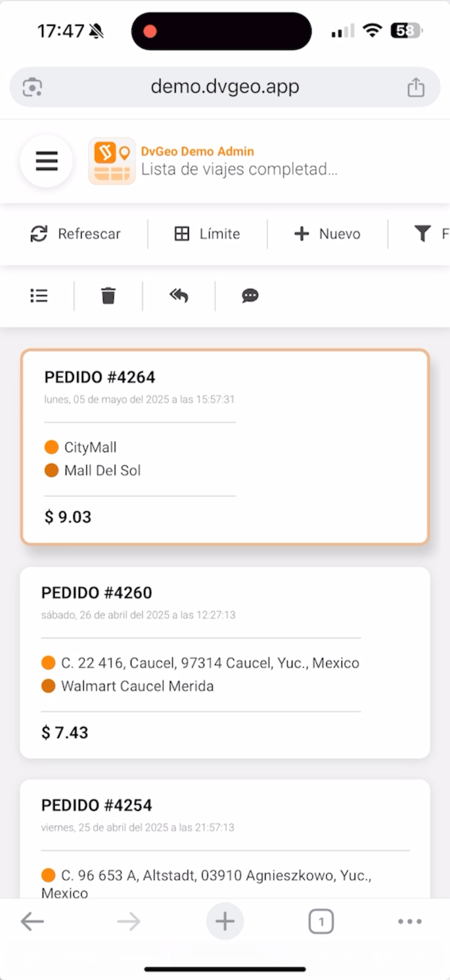450x980 pixels.
Task: Click the trash delete icon
Action: [108, 296]
